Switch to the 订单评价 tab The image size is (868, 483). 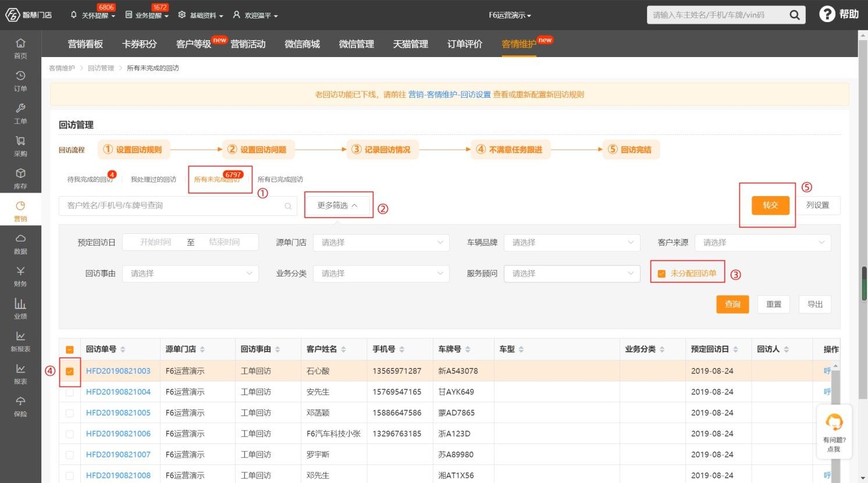click(464, 44)
